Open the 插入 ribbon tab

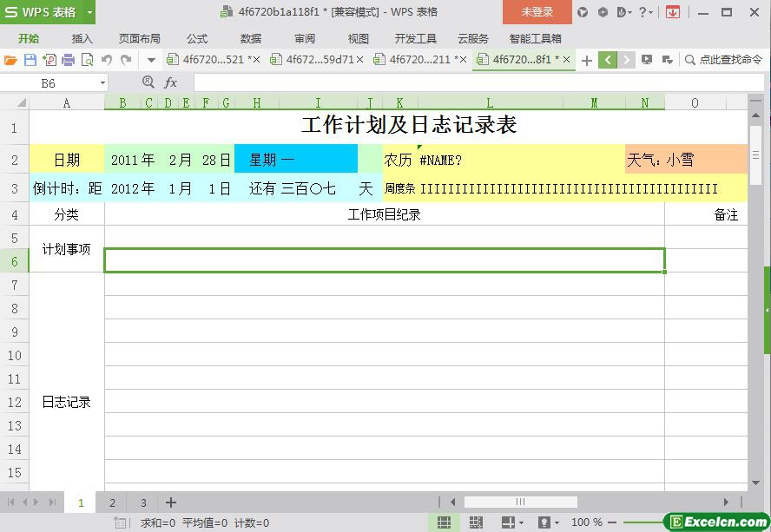point(82,38)
